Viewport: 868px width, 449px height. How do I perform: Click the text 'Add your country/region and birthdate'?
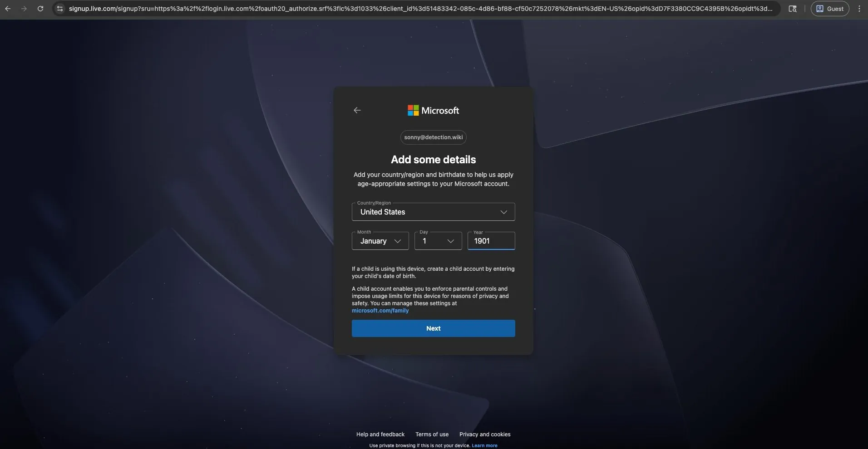pos(409,175)
